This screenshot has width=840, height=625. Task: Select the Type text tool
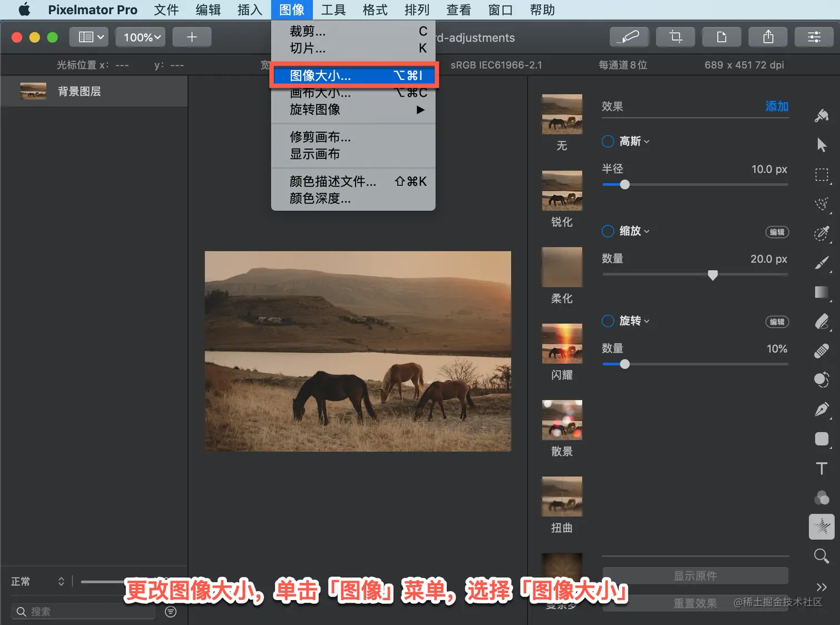(x=822, y=468)
